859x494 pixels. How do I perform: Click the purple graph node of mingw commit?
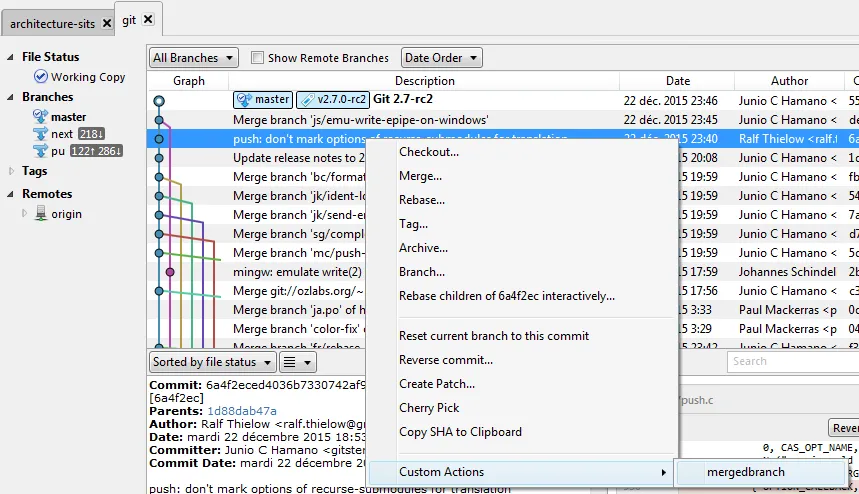coord(170,272)
